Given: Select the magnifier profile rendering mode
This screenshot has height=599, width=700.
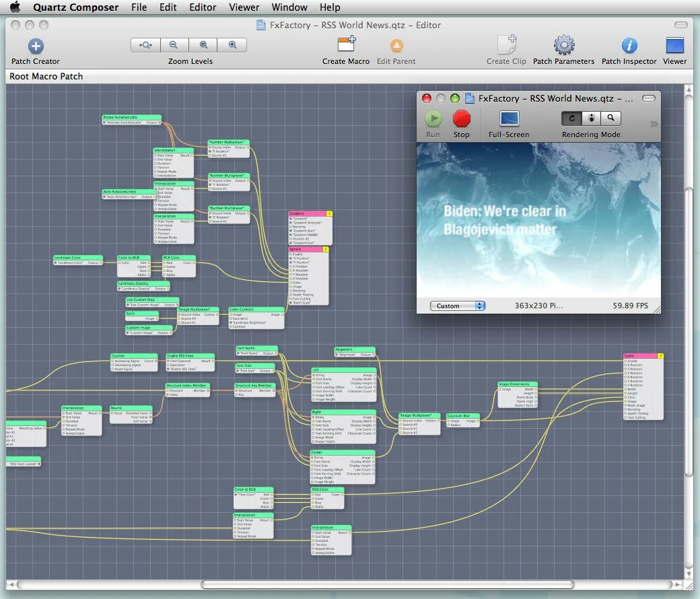Looking at the screenshot, I should click(610, 118).
